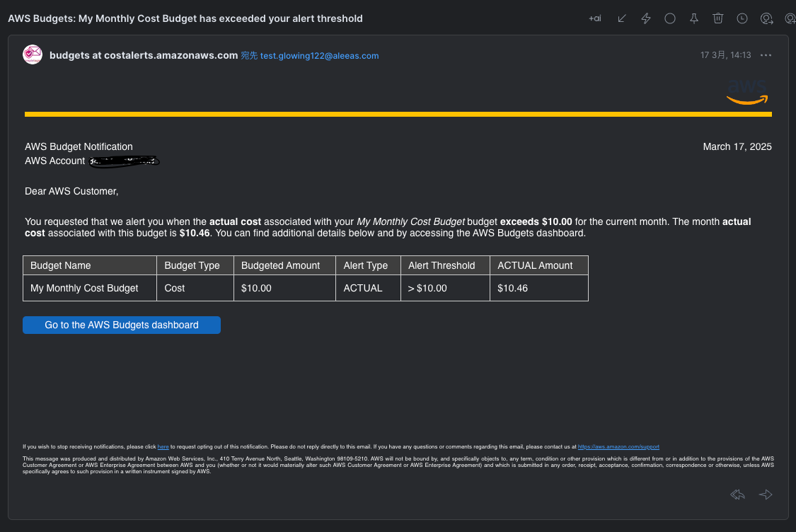Click the message timestamp 17 3月, 14:13
796x532 pixels.
click(x=725, y=55)
